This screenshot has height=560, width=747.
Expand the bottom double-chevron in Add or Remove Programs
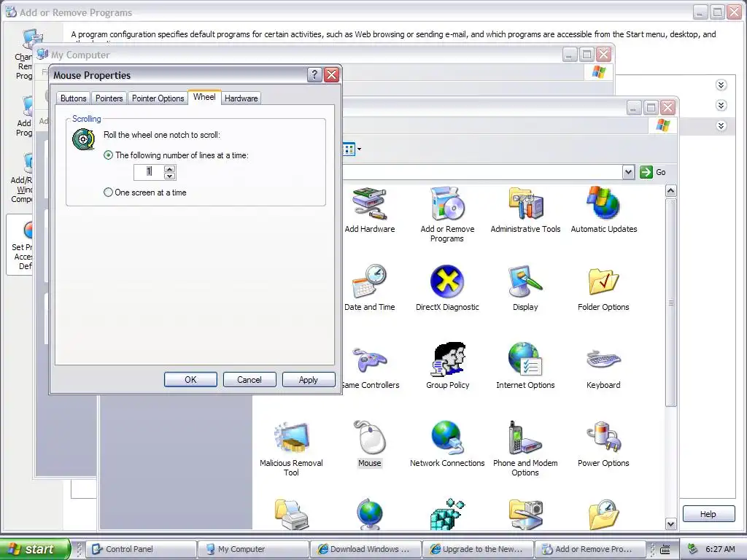721,125
